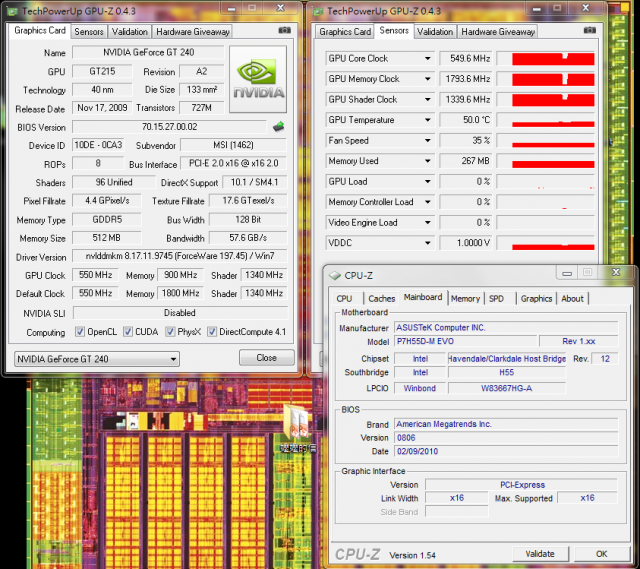Click the 549.6 MHz core clock reading
This screenshot has width=640, height=569.
(x=466, y=59)
